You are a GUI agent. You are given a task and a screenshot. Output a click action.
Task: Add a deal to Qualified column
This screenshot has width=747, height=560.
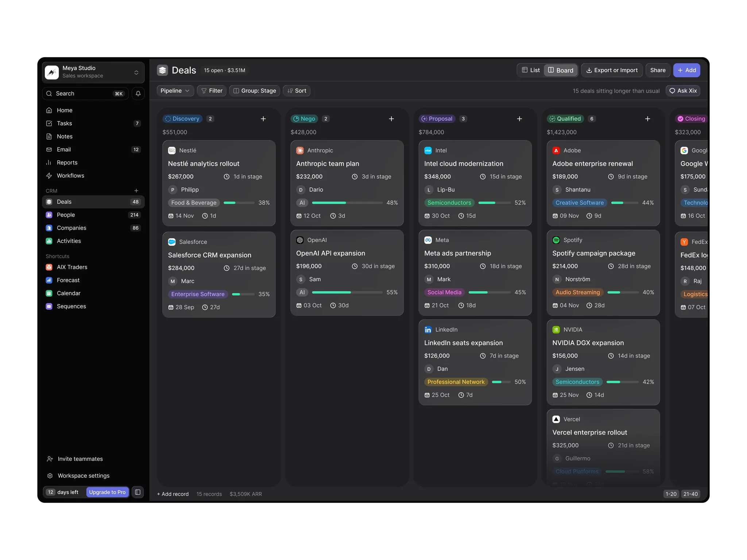647,119
